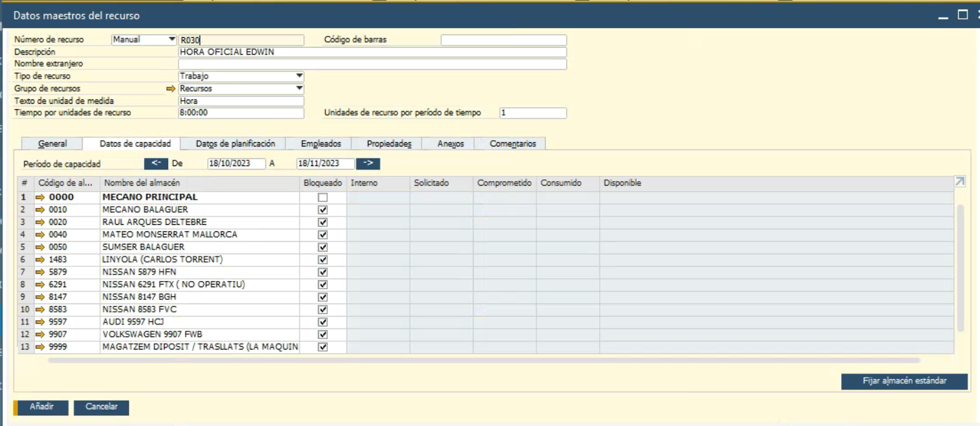Go to next capacity period
Image resolution: width=980 pixels, height=426 pixels.
tap(368, 164)
